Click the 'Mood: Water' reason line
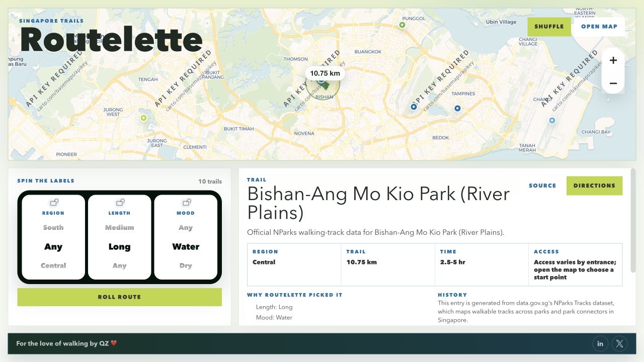This screenshot has height=362, width=644. point(274,317)
